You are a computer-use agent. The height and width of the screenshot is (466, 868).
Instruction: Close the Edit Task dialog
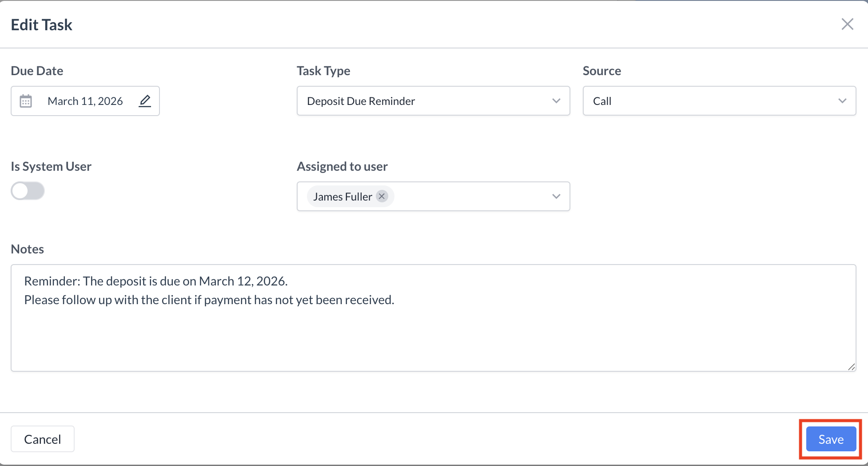pos(847,24)
